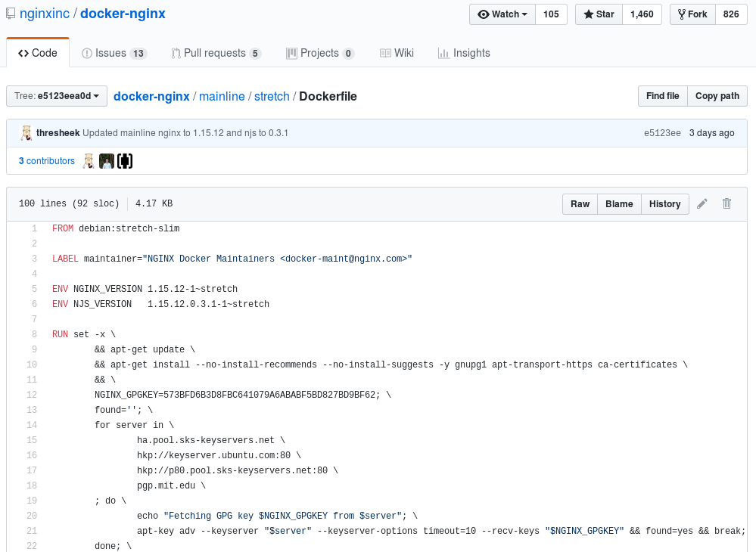
Task: Click the pencil edit file icon
Action: (702, 204)
